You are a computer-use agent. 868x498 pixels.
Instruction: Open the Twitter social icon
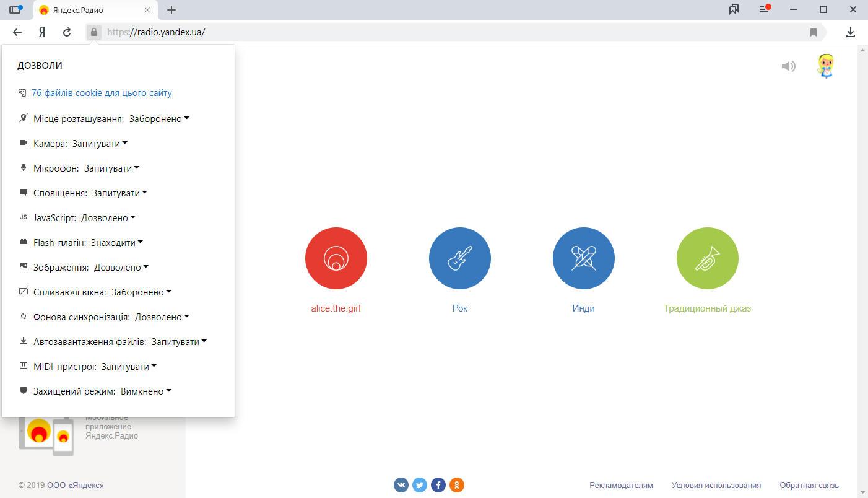[x=420, y=485]
